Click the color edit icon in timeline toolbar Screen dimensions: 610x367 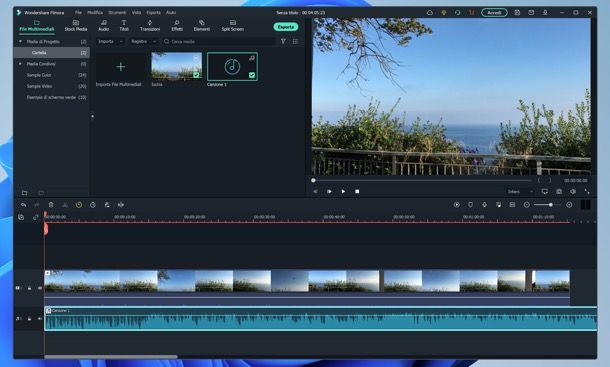point(107,205)
